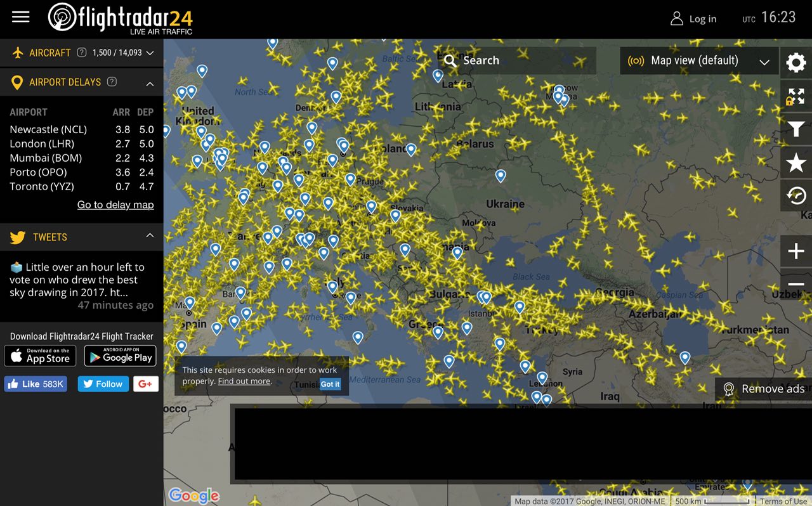This screenshot has height=506, width=812.
Task: Click the DEP column header
Action: coord(145,112)
